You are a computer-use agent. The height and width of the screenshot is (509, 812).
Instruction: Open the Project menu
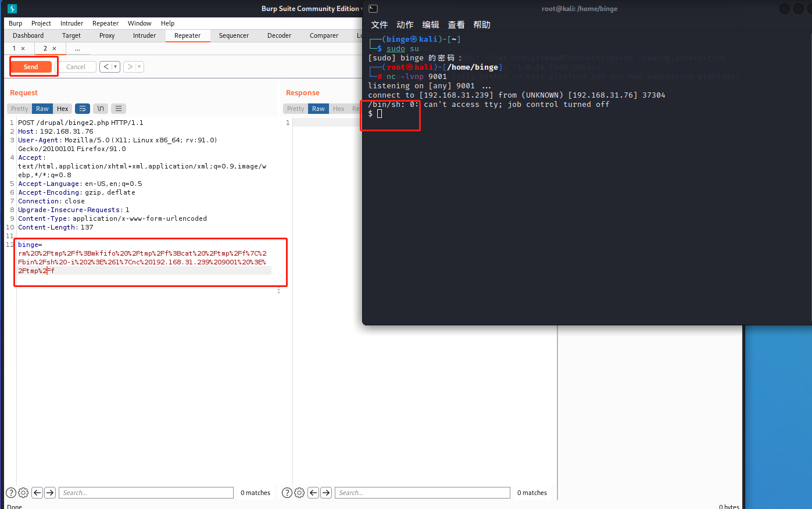pos(41,23)
